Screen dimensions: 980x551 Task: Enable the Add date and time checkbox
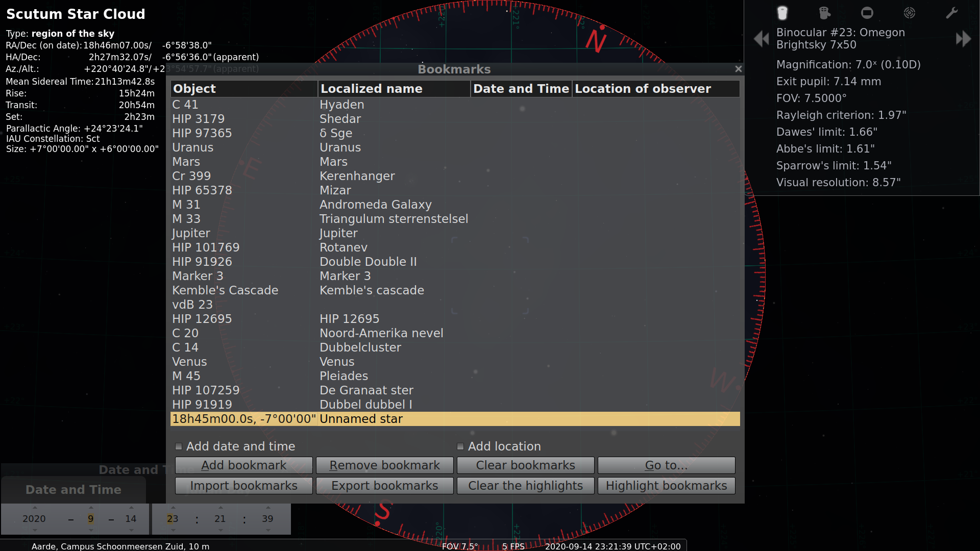click(179, 446)
